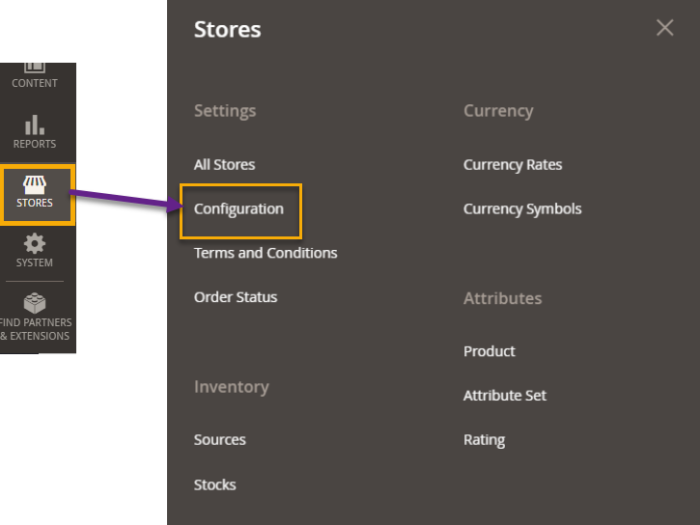The height and width of the screenshot is (525, 700).
Task: Click the Reports label in sidebar
Action: pos(35,144)
